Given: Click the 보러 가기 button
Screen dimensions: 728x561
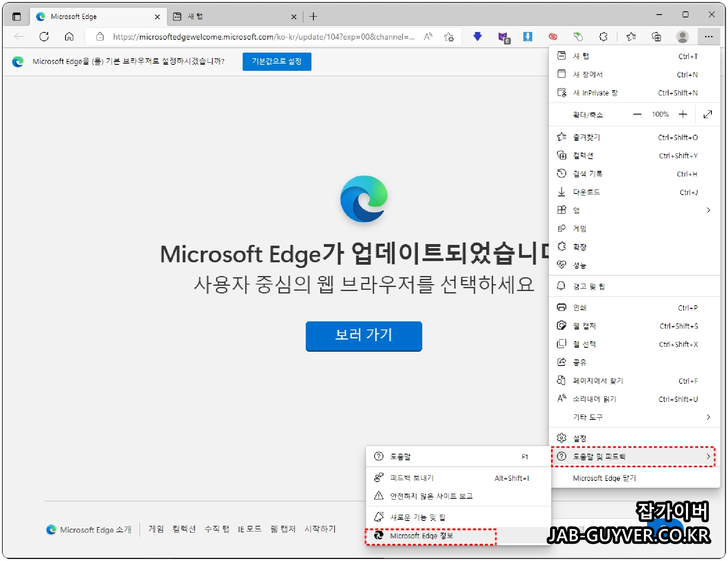Looking at the screenshot, I should point(364,336).
